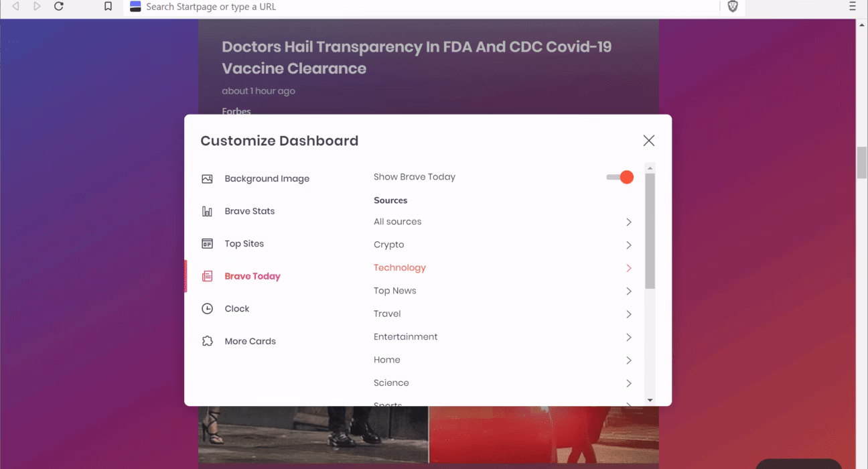Screen dimensions: 868x469
Task: Select the Science category text
Action: tap(391, 383)
